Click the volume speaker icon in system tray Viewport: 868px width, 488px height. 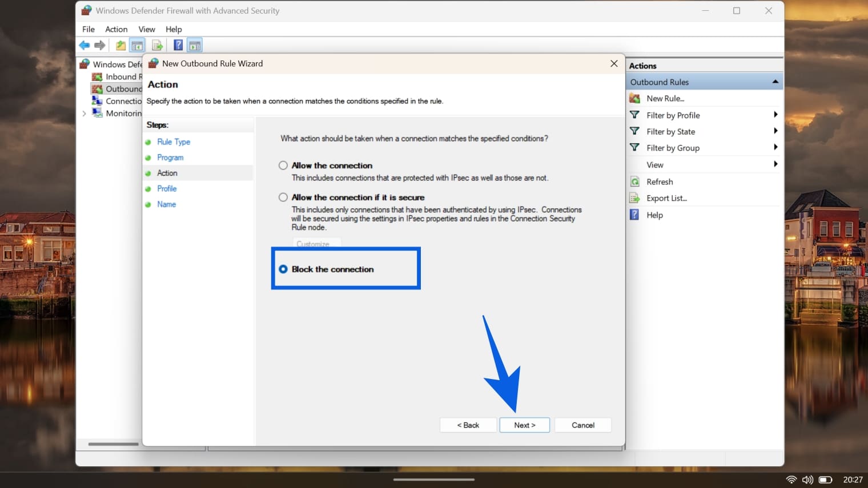click(x=807, y=479)
